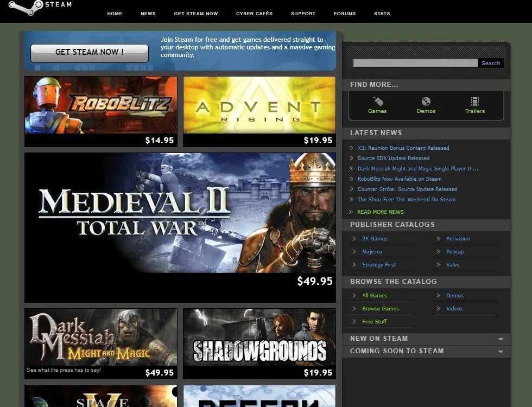
Task: Click chevron icon beside 2K Games
Action: point(354,238)
